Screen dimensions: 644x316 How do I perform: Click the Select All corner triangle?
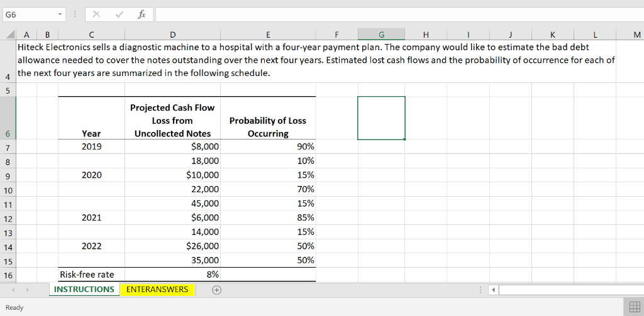[9, 35]
